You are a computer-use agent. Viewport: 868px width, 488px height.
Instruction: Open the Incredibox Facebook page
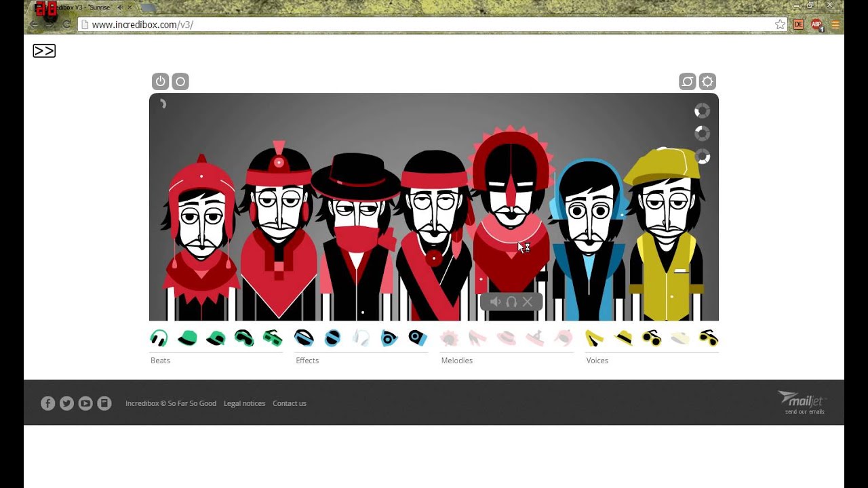pos(47,403)
